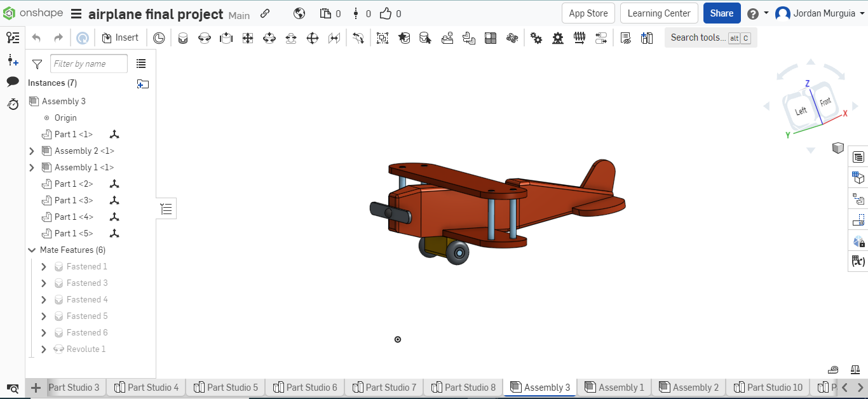Click the Onshape logo

pyautogui.click(x=10, y=13)
